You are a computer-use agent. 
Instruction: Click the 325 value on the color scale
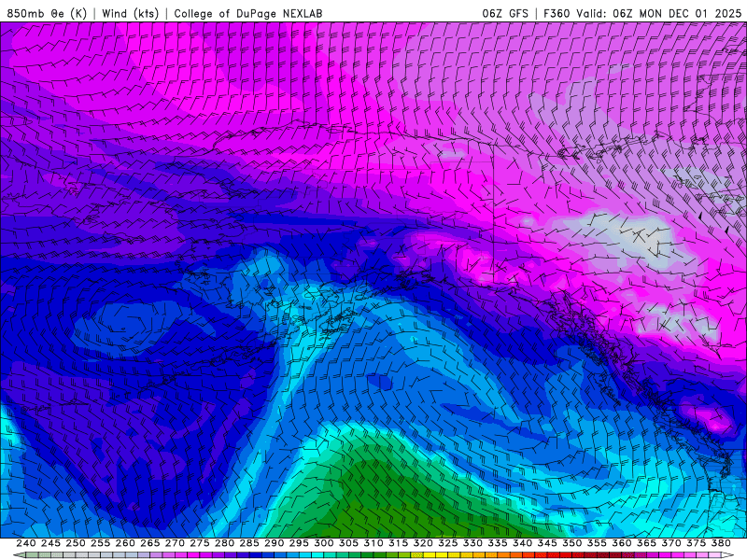click(448, 543)
